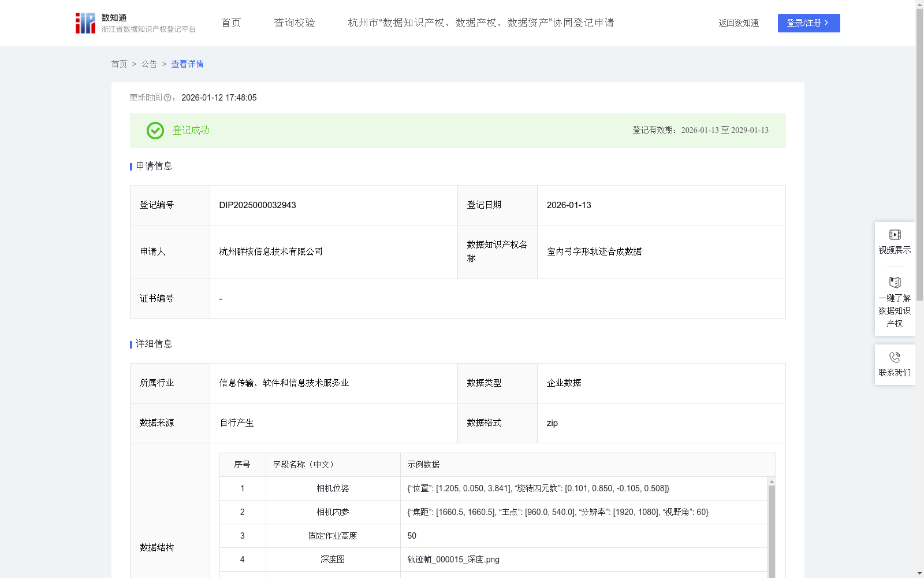Open the 查询校验 nav menu item
The height and width of the screenshot is (578, 924).
(295, 23)
